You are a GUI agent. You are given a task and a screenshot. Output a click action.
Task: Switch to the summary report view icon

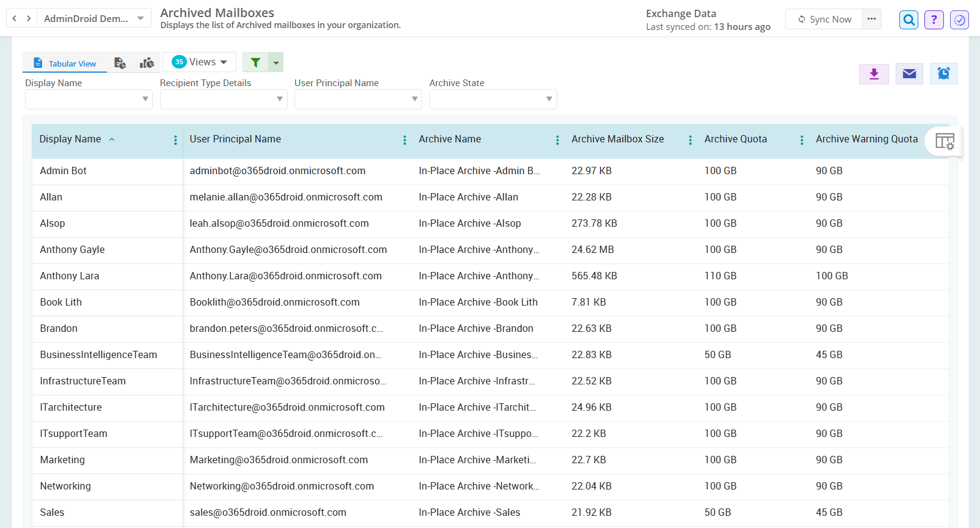(120, 63)
